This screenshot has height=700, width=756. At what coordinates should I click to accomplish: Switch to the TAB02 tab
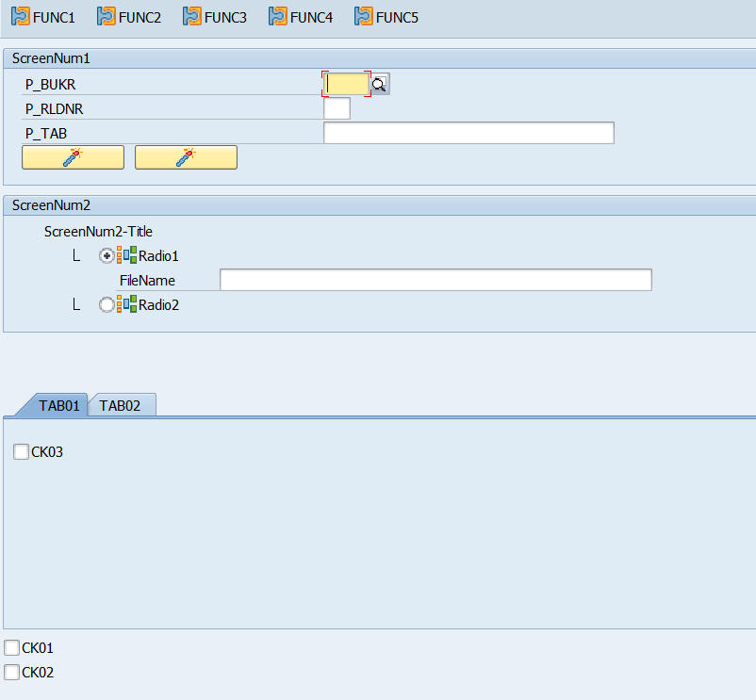tap(120, 406)
